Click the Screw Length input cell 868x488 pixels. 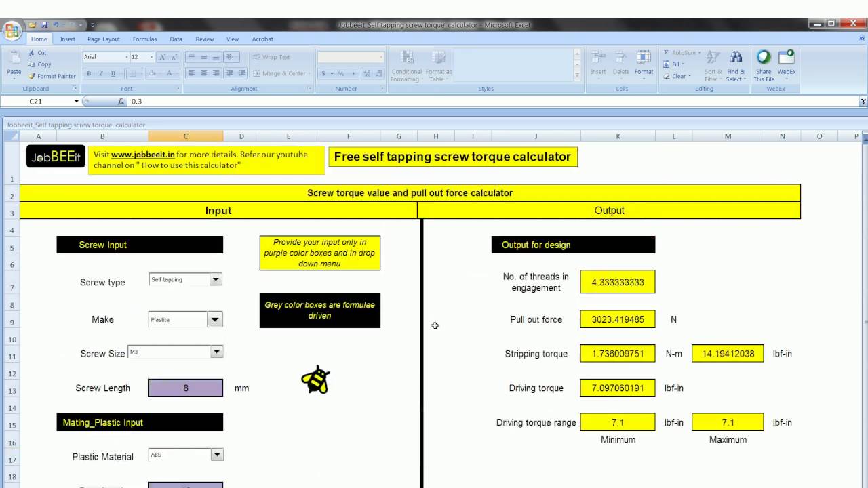[185, 388]
